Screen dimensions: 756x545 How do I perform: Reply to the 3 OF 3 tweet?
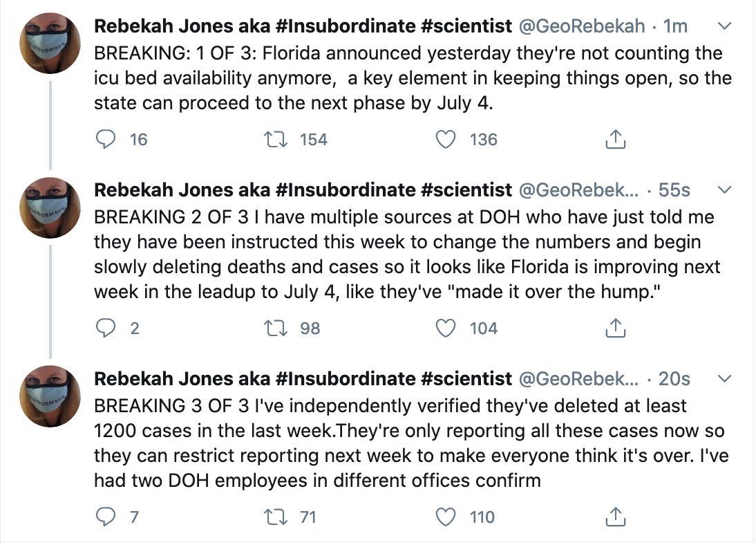tap(104, 517)
